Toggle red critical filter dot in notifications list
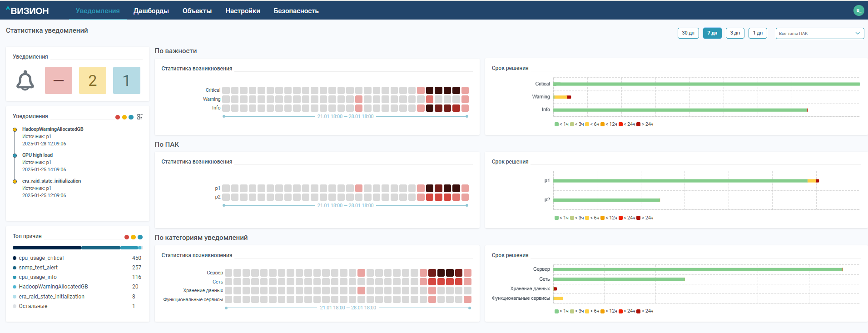This screenshot has width=868, height=333. pos(118,117)
